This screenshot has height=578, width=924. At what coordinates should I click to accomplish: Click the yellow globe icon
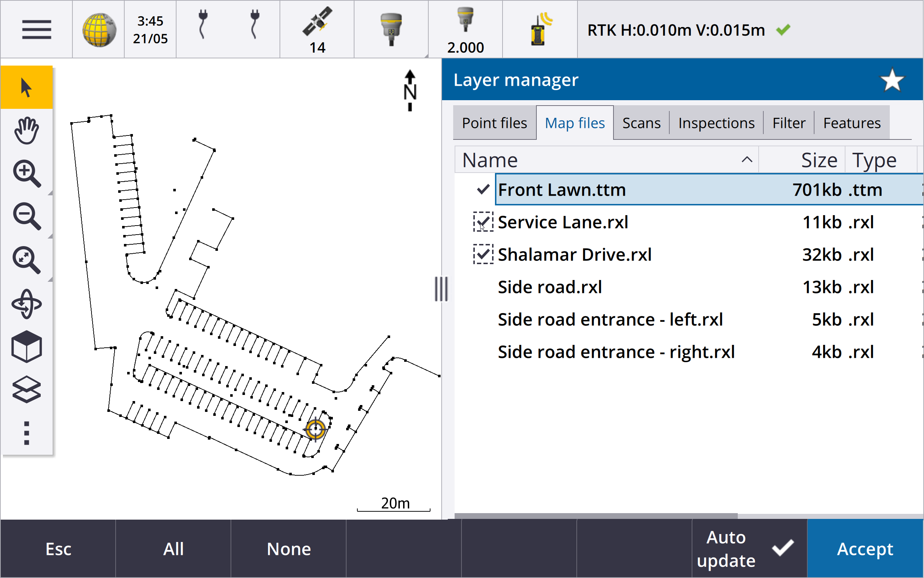pyautogui.click(x=99, y=30)
